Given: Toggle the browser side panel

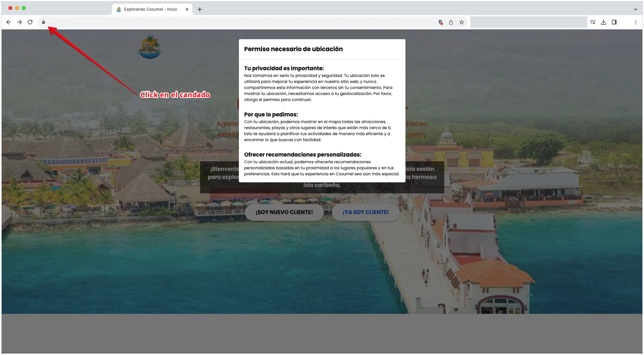Looking at the screenshot, I should click(614, 22).
